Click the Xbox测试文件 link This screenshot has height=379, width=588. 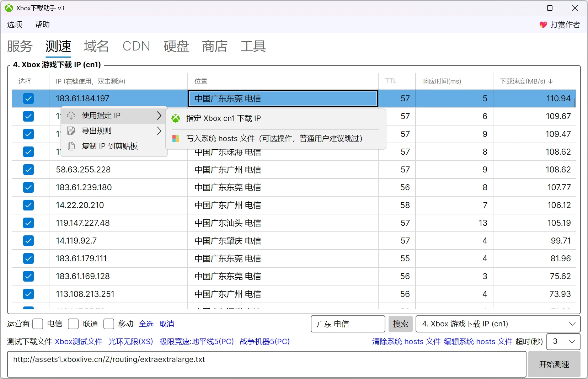coord(79,342)
